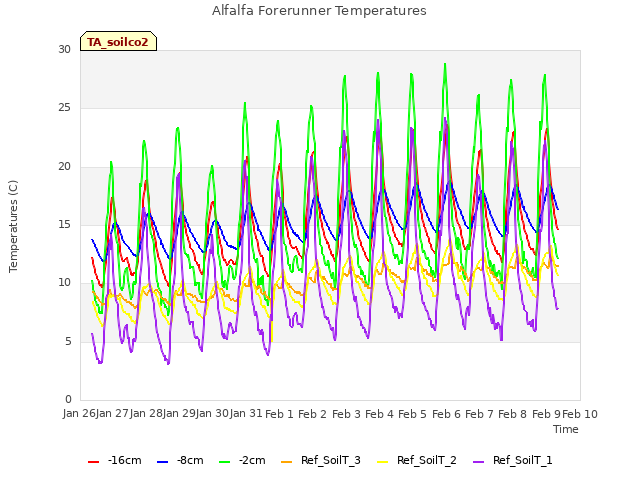This screenshot has width=640, height=480.
Task: Click the Jan 27 x-axis tick label
Action: click(112, 414)
